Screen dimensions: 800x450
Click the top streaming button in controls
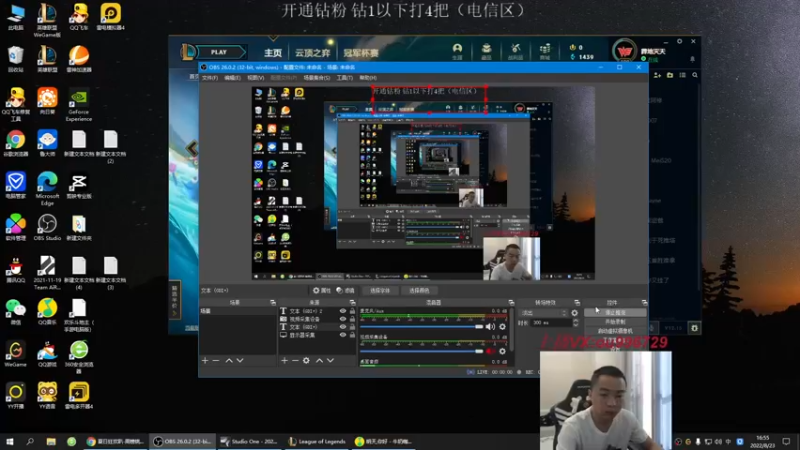615,312
